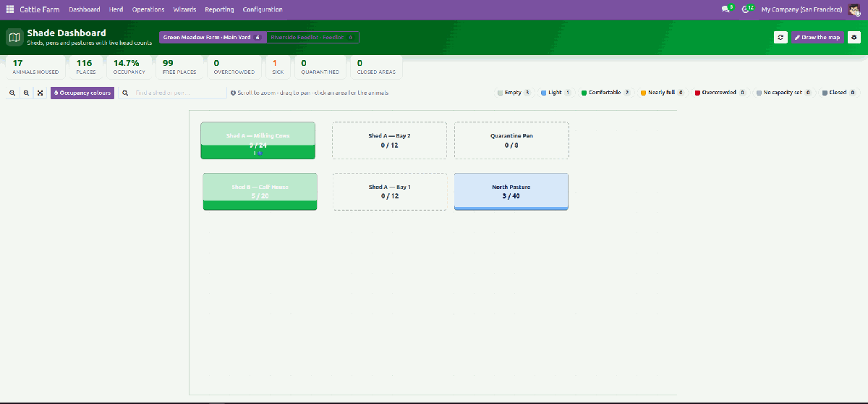Viewport: 868px width, 404px height.
Task: Refresh the dashboard with the reload icon
Action: tap(780, 37)
